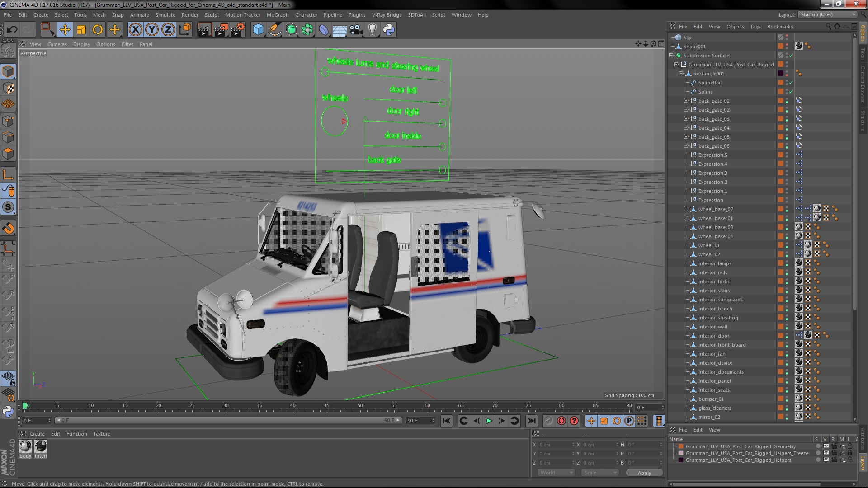
Task: Click the coordinate system icon
Action: (x=185, y=30)
